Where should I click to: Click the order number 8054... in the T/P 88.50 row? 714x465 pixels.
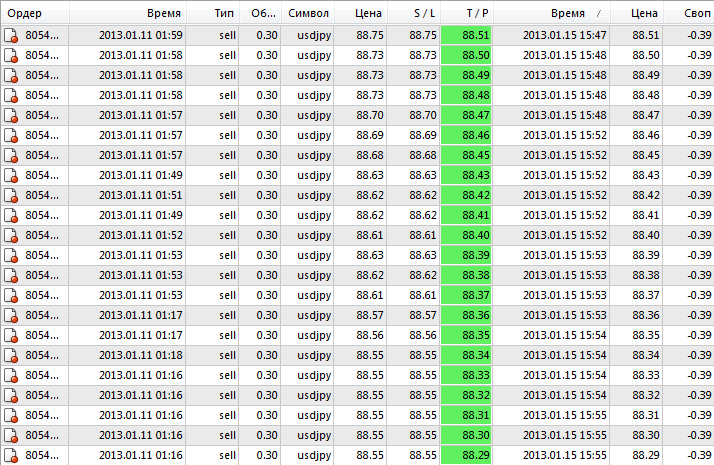click(42, 56)
